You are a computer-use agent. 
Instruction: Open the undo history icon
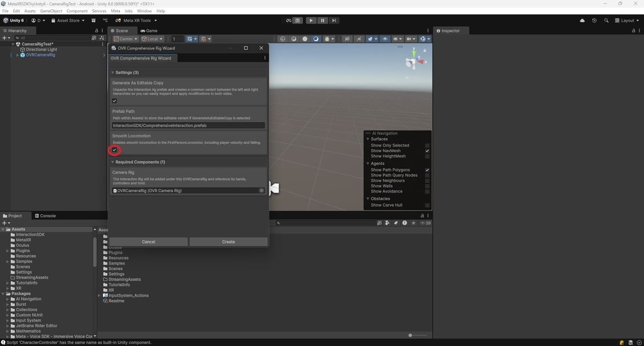(x=594, y=20)
